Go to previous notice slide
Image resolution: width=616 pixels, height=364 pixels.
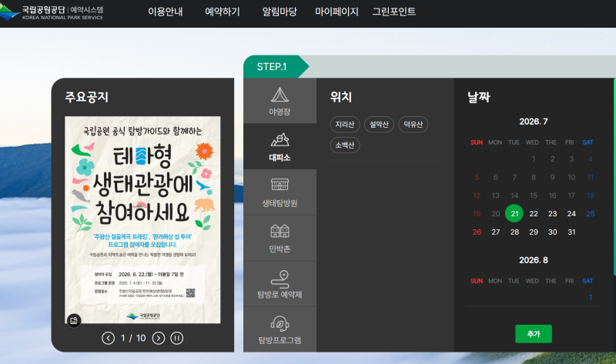point(108,338)
